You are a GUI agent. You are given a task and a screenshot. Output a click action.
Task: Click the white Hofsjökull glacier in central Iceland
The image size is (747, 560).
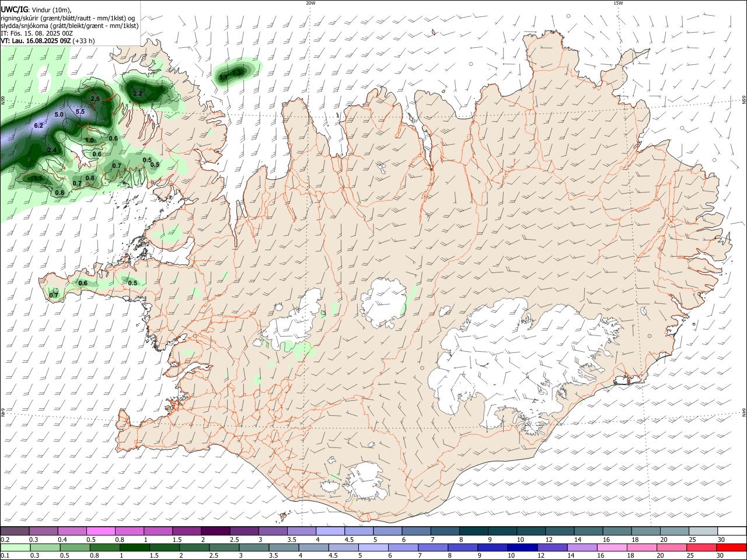pyautogui.click(x=383, y=302)
